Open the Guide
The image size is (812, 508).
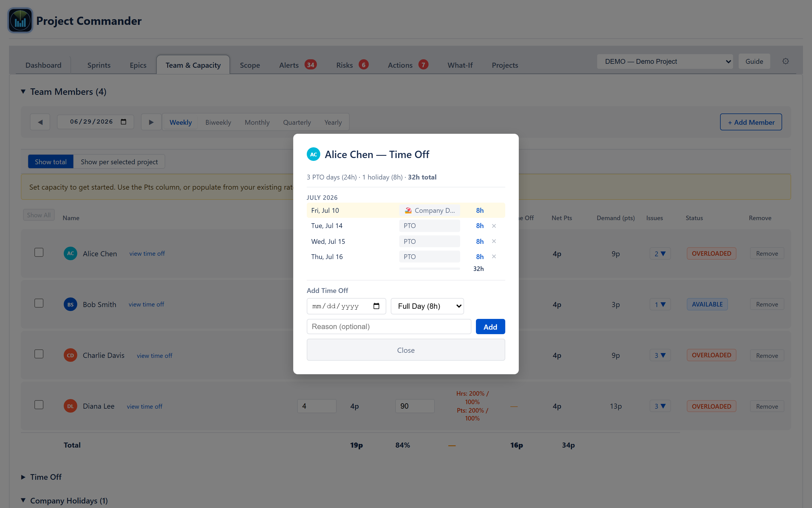pos(754,62)
